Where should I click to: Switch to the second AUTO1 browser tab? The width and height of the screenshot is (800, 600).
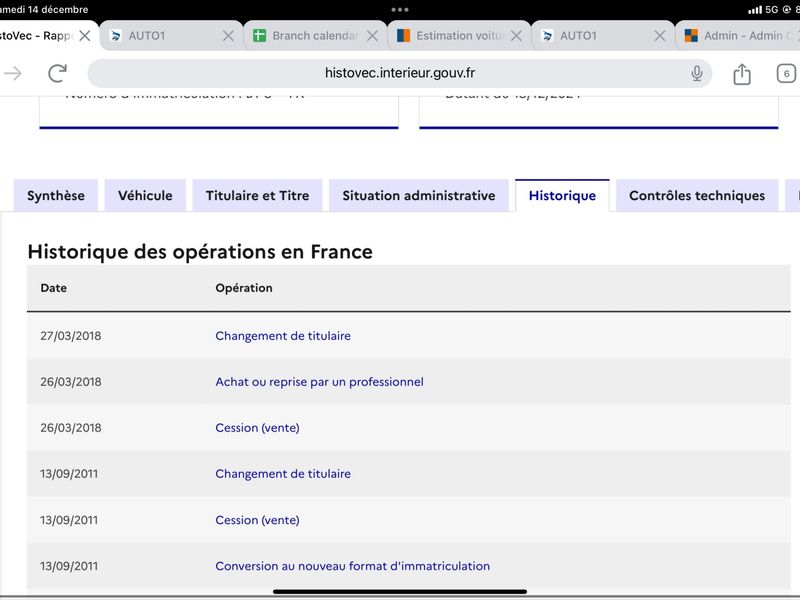click(x=603, y=36)
